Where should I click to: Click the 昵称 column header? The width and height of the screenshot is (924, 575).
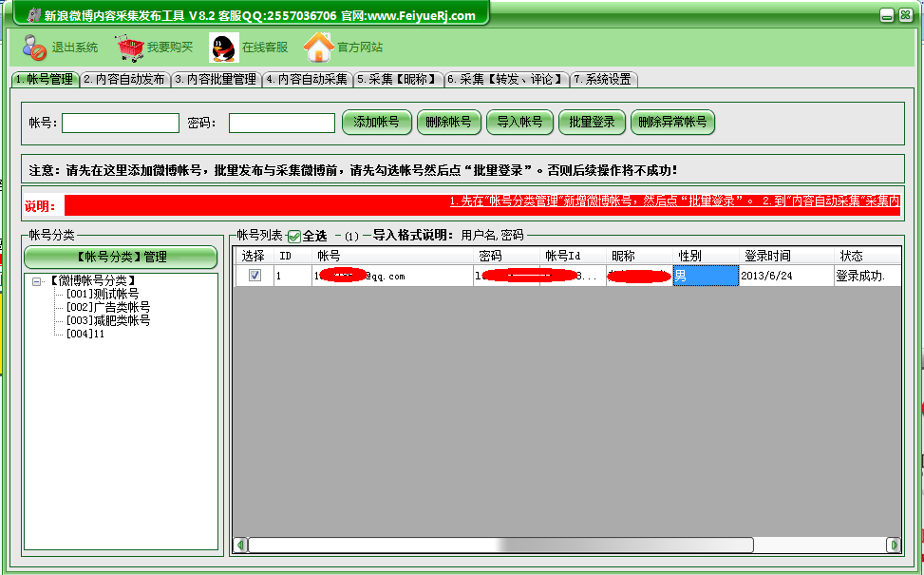tap(639, 256)
